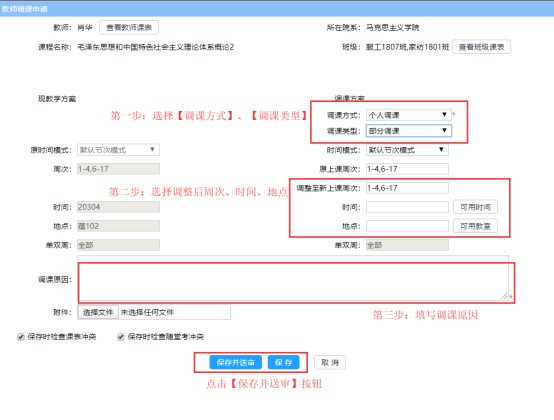The width and height of the screenshot is (554, 420).
Task: Open the 查看班级课表 class schedule button
Action: coord(481,47)
